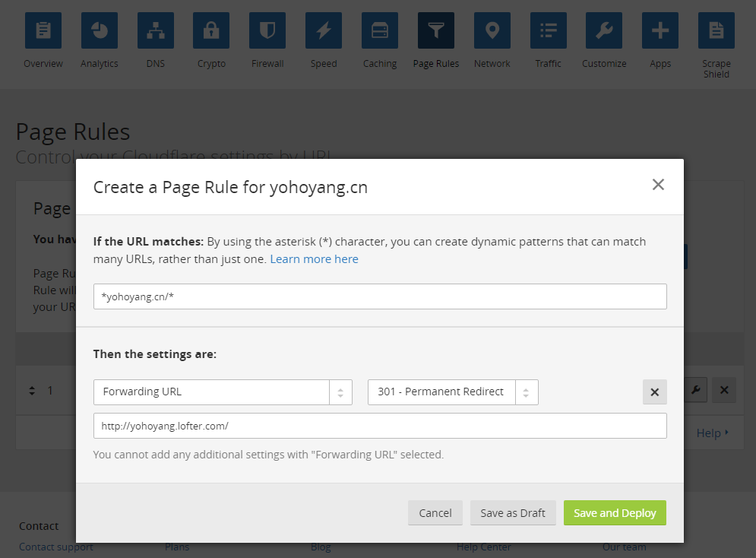This screenshot has width=756, height=558.
Task: Open the Speed lightning bolt icon
Action: (324, 31)
